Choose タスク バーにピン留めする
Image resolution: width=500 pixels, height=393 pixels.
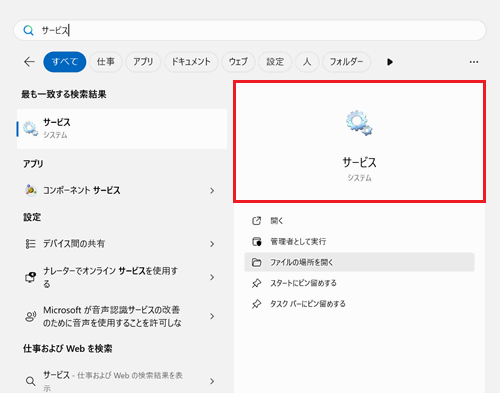[359, 304]
